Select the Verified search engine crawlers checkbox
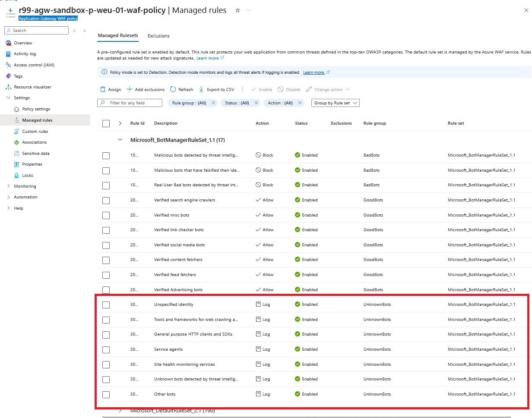Viewport: 532px width, 418px height. [106, 201]
